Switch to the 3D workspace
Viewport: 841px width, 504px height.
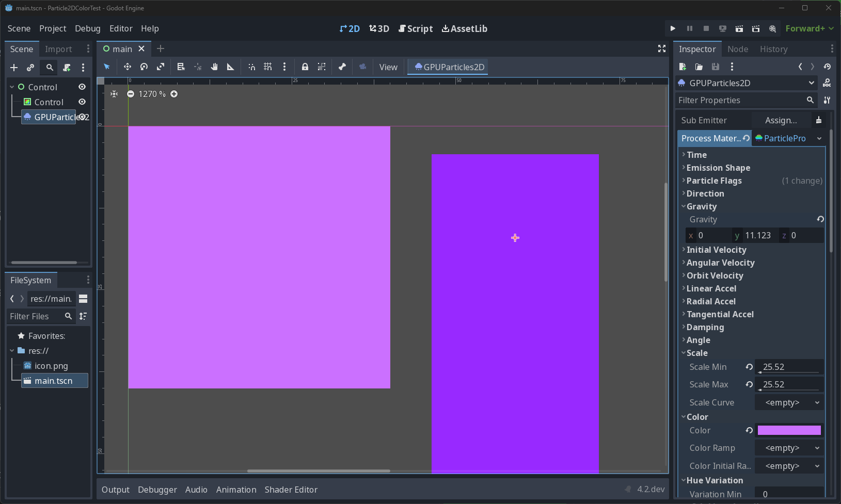379,28
